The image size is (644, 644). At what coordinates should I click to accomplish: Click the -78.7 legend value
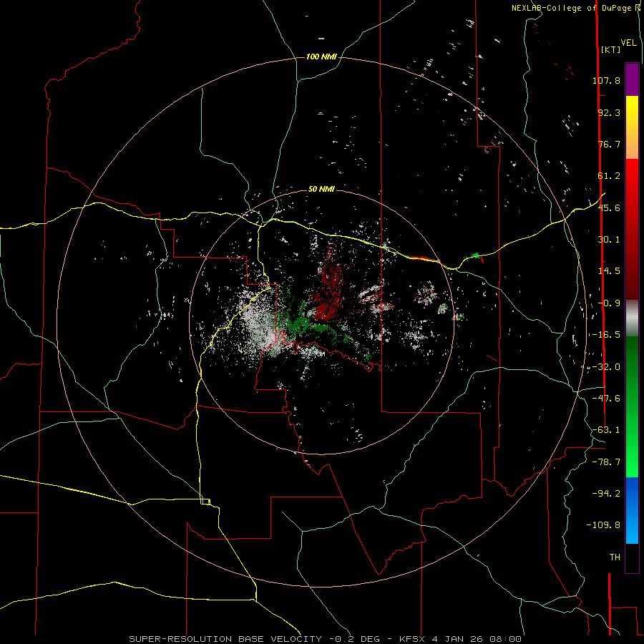tap(606, 462)
